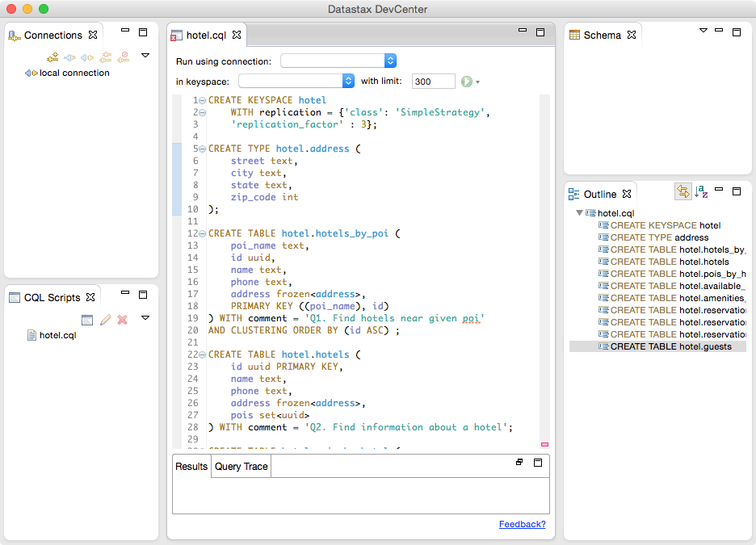The height and width of the screenshot is (545, 756).
Task: Click the new CQL script icon
Action: pos(87,320)
